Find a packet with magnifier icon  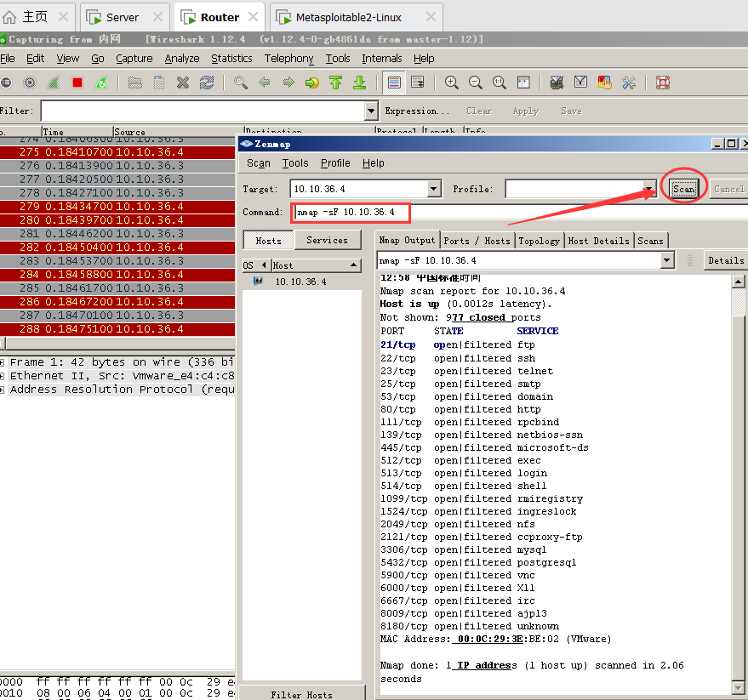point(241,83)
